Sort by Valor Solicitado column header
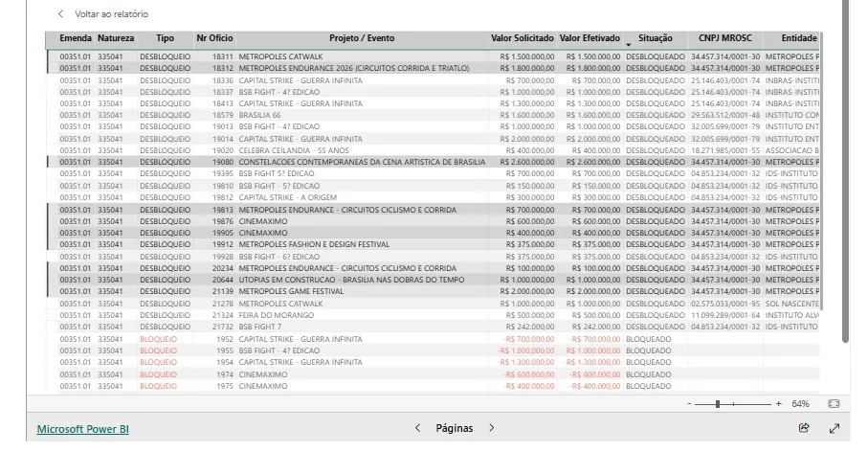 click(x=522, y=38)
